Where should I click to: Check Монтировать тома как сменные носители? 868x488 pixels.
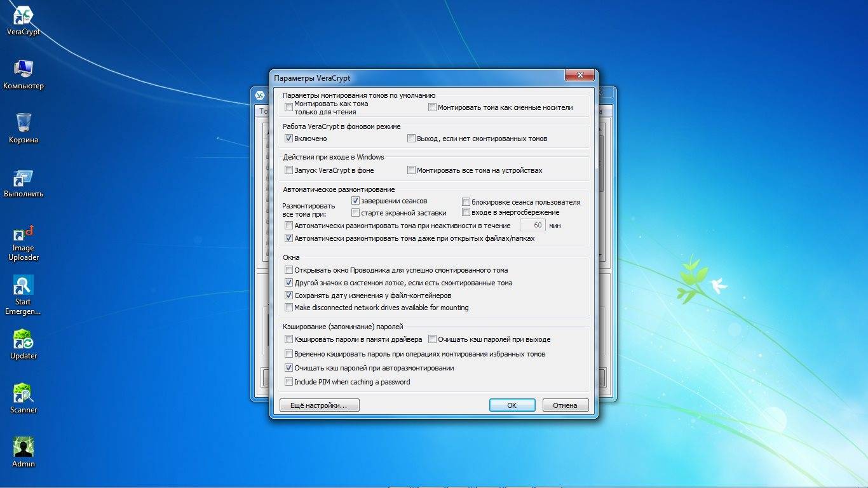click(x=432, y=107)
